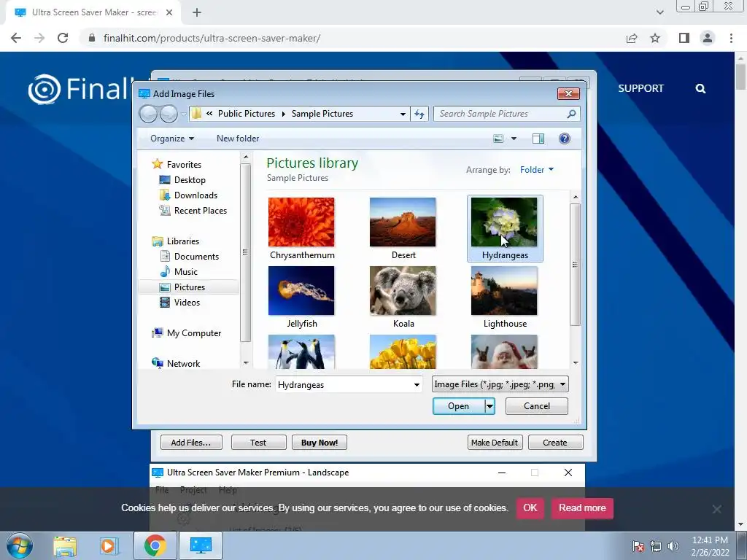
Task: Change view with the views icon
Action: pos(498,139)
